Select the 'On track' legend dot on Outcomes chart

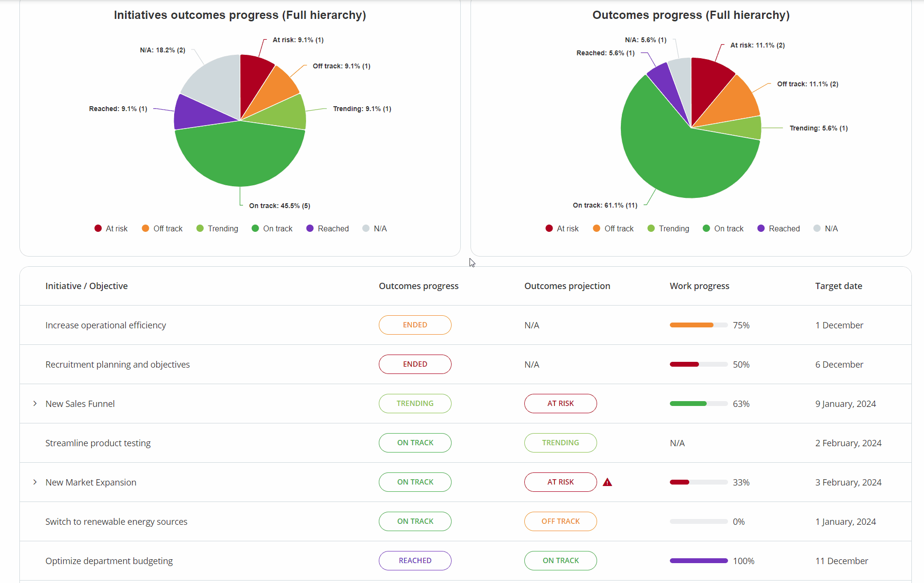[x=706, y=228]
